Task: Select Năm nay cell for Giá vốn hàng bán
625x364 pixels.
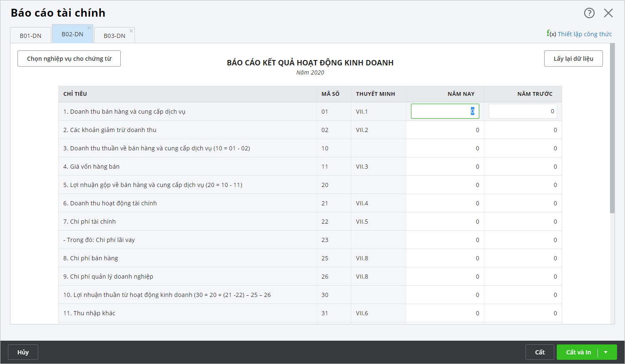Action: (x=445, y=167)
